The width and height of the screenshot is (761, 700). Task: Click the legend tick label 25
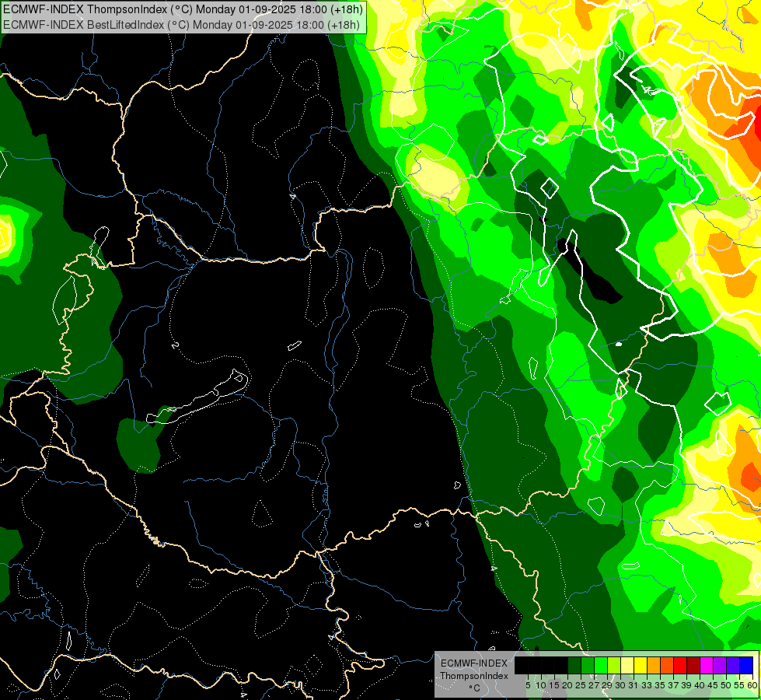point(581,685)
